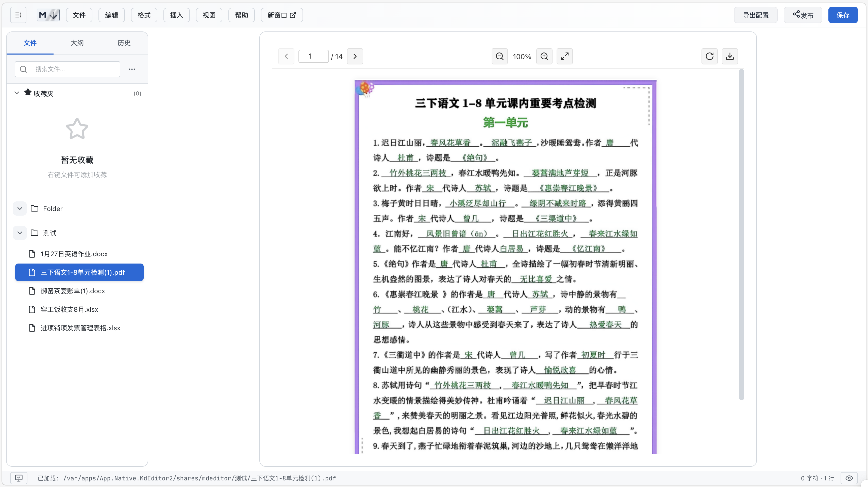Switch to the 大纲 tab

click(77, 43)
